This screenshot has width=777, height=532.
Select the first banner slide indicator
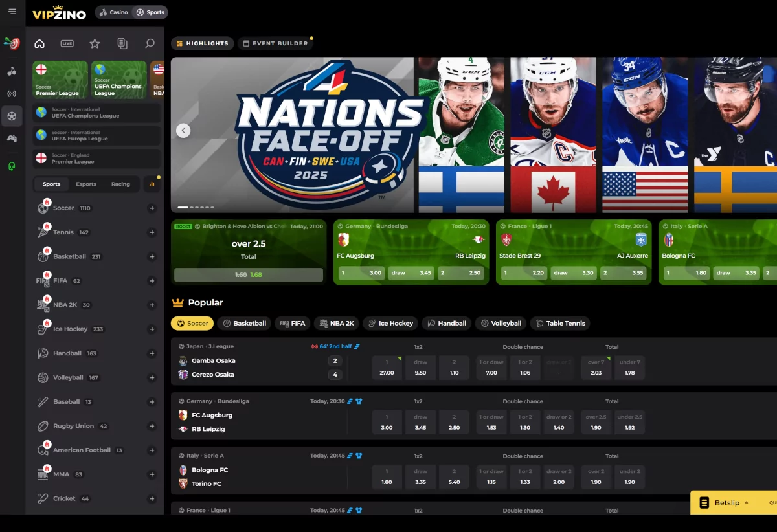(x=183, y=207)
